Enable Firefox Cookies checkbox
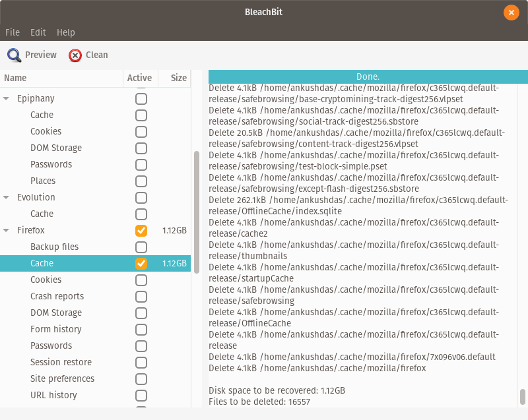The width and height of the screenshot is (528, 420). click(141, 280)
